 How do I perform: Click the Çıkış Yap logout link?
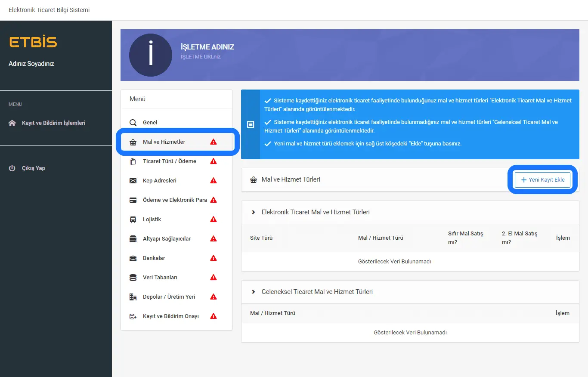point(34,168)
